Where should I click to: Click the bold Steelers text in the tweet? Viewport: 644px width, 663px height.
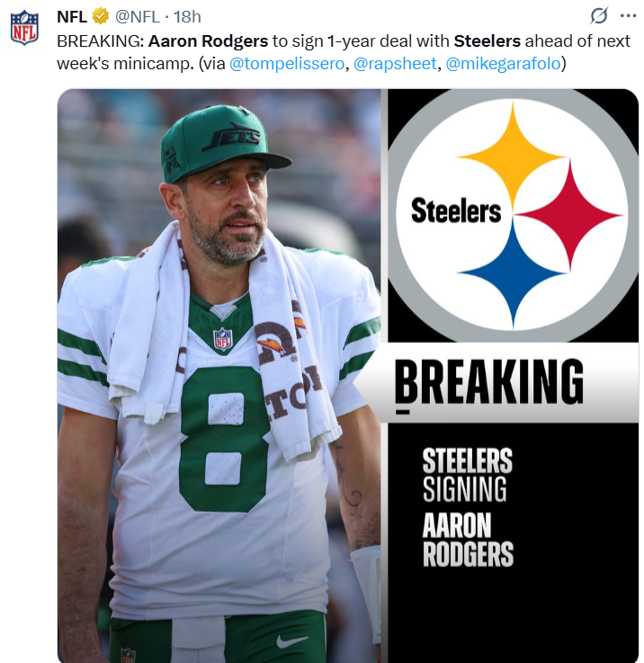click(x=487, y=41)
